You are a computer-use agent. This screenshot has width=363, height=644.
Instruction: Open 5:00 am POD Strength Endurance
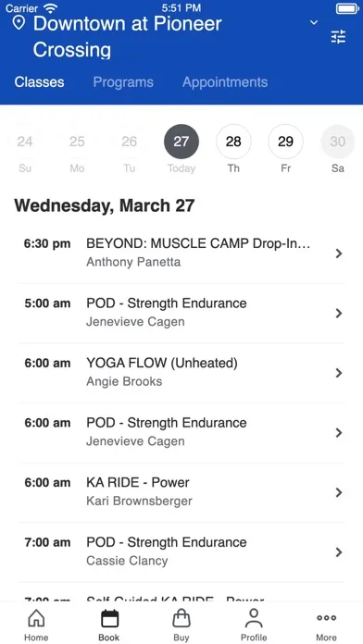(181, 313)
